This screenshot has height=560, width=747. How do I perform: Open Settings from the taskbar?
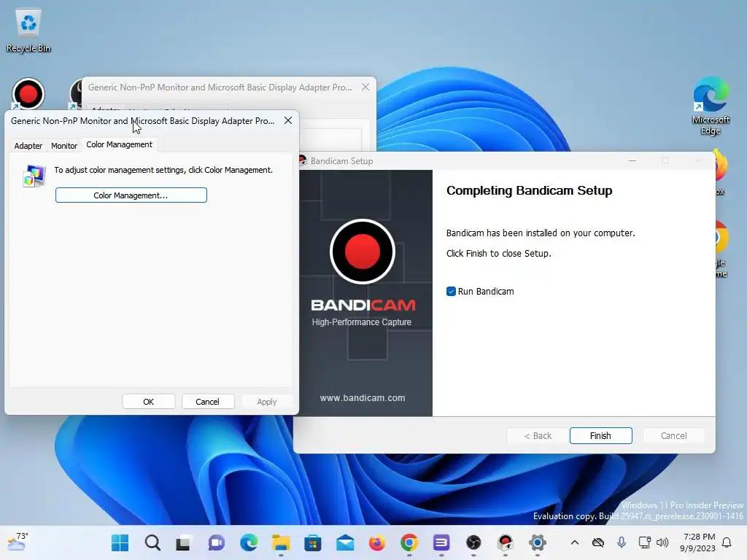[x=538, y=542]
